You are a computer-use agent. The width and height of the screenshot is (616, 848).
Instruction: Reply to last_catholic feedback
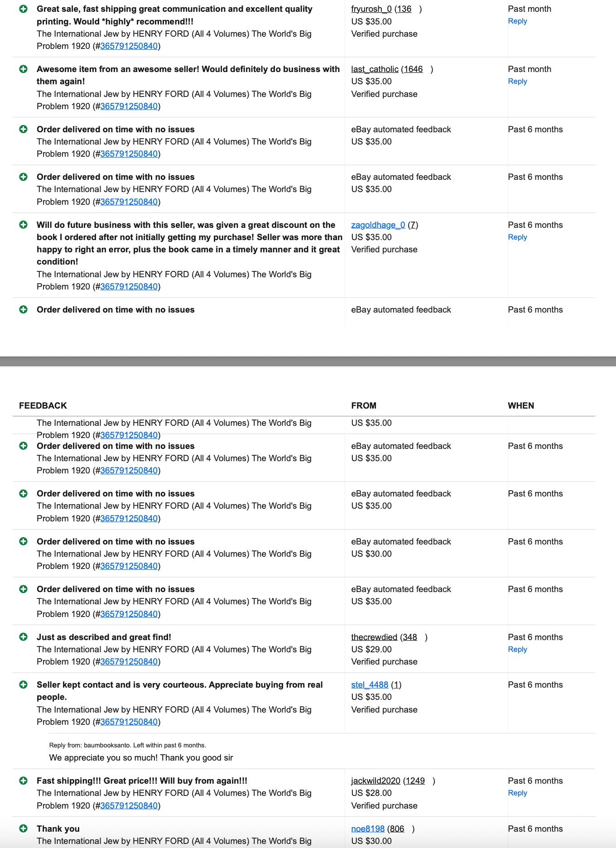[x=517, y=82]
